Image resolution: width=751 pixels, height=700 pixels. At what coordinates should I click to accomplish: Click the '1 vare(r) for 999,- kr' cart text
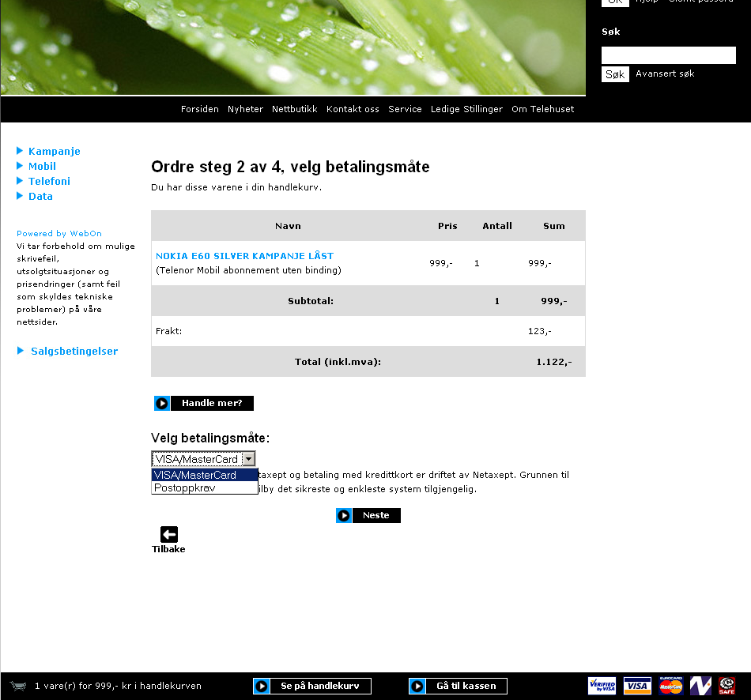point(118,686)
